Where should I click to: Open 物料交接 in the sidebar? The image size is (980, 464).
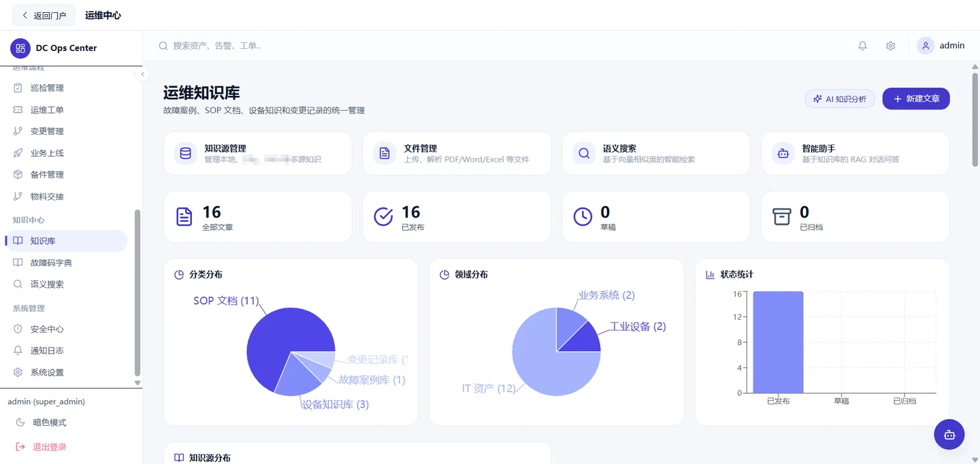coord(65,197)
